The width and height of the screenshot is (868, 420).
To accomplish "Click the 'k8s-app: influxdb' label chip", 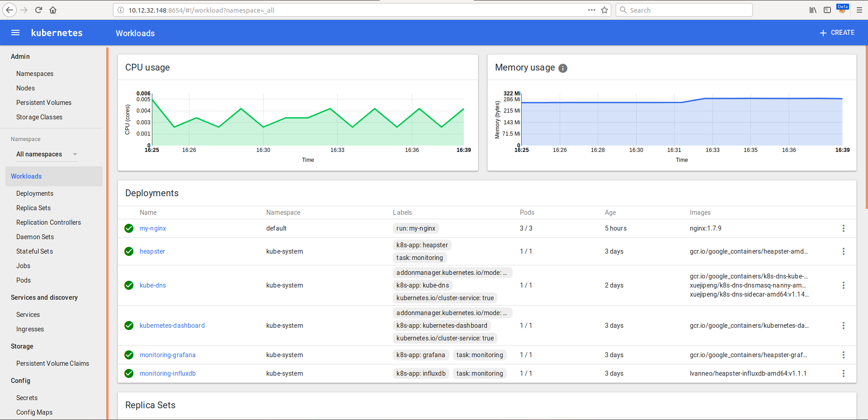I will tap(421, 373).
